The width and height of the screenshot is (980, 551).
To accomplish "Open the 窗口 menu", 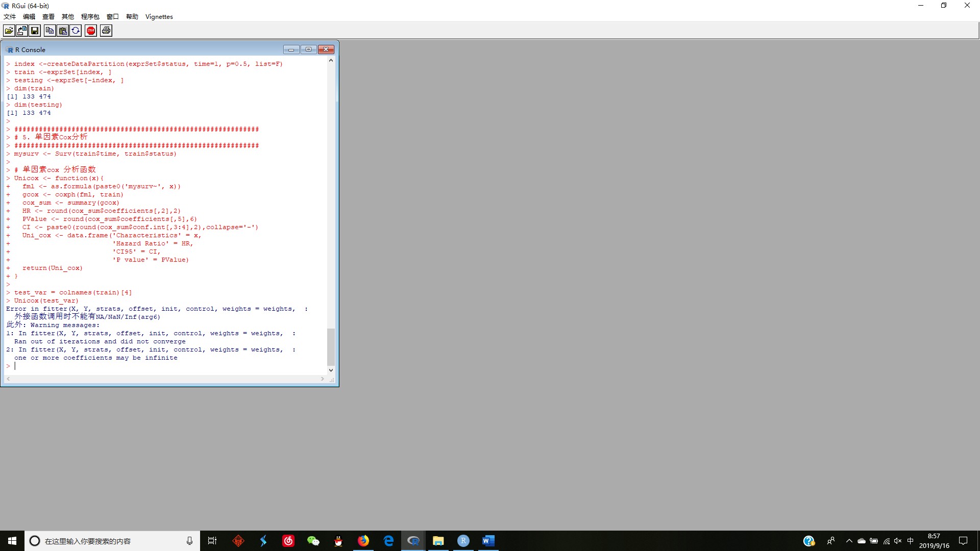I will pyautogui.click(x=113, y=16).
